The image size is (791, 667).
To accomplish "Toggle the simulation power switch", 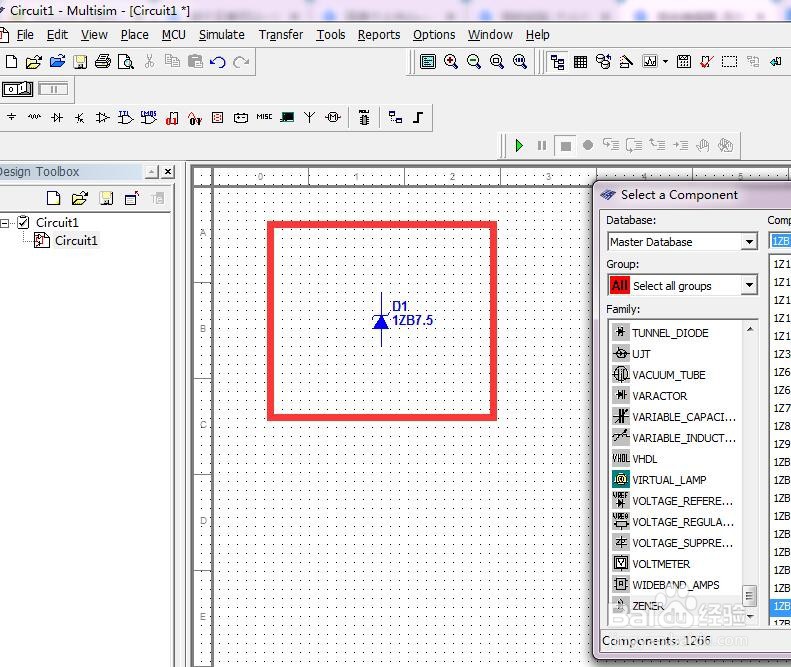I will pos(17,89).
